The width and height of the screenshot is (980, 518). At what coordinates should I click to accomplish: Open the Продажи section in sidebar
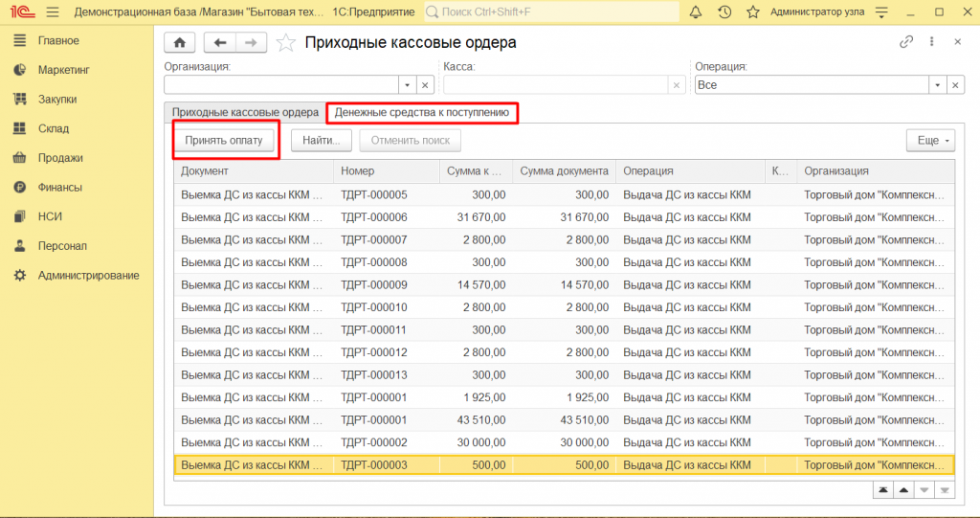(60, 158)
